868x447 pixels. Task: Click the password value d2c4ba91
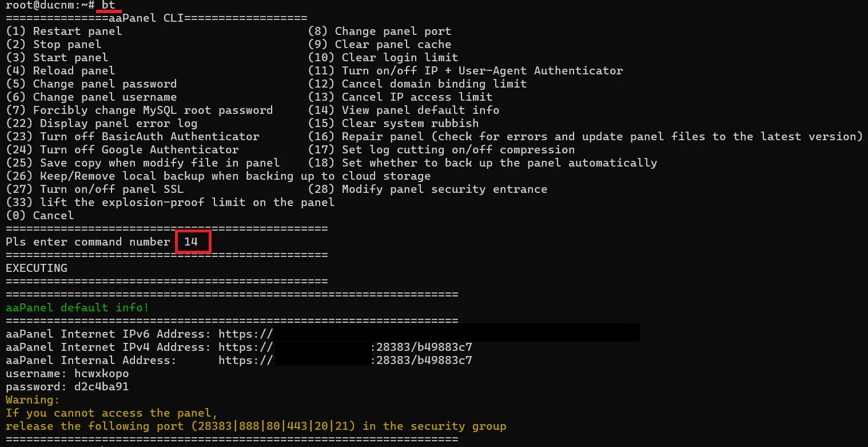pos(101,386)
